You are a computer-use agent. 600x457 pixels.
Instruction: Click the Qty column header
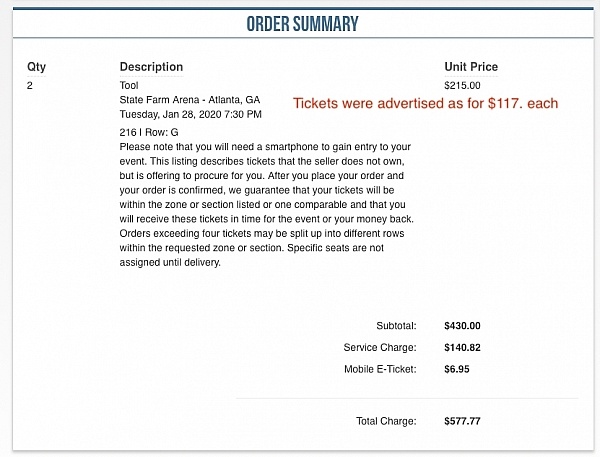36,67
